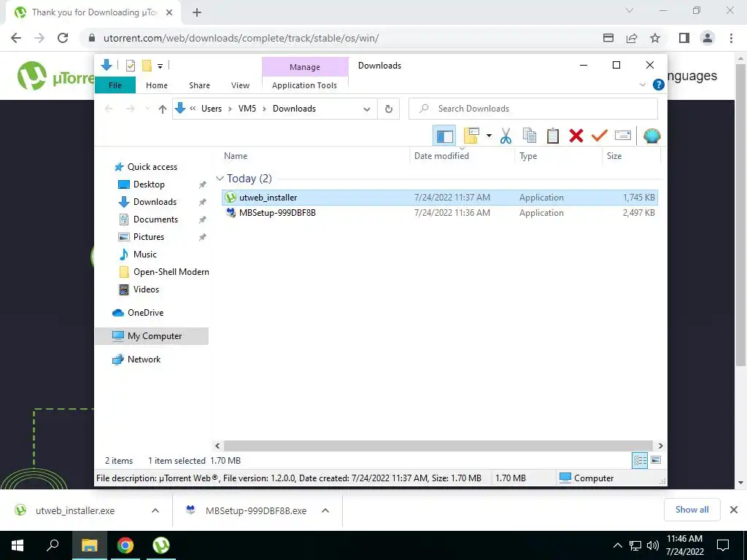The width and height of the screenshot is (747, 560).
Task: Click the Up one level arrow
Action: point(163,109)
